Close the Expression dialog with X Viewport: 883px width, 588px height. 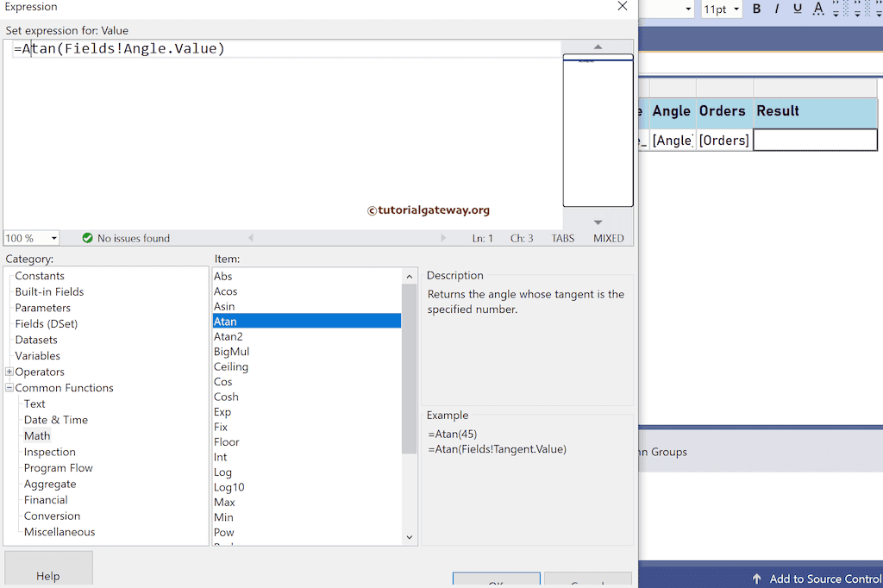tap(623, 7)
